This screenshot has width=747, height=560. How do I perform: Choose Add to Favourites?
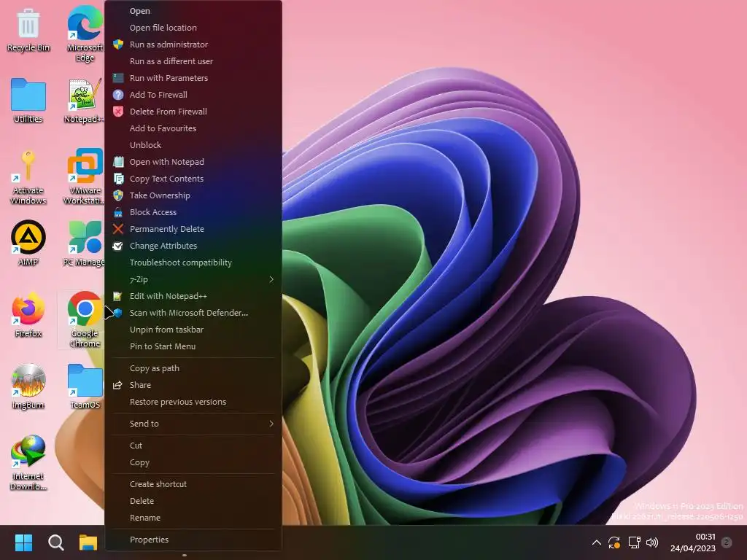pyautogui.click(x=193, y=128)
